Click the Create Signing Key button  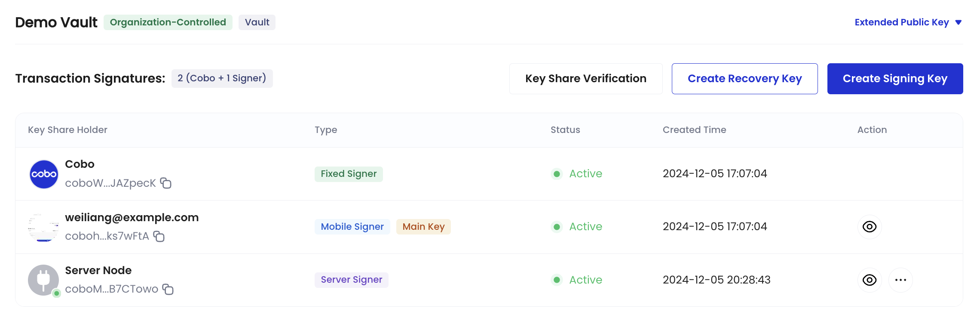(x=895, y=79)
